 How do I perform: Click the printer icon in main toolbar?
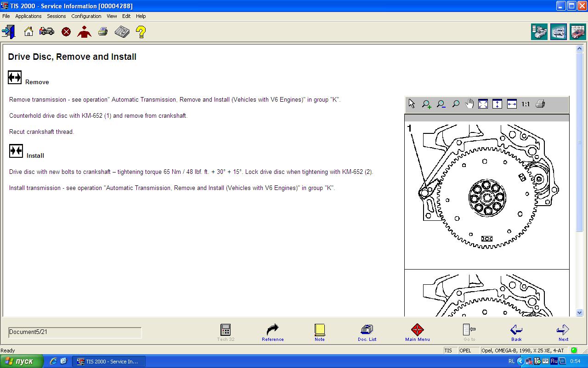point(103,32)
